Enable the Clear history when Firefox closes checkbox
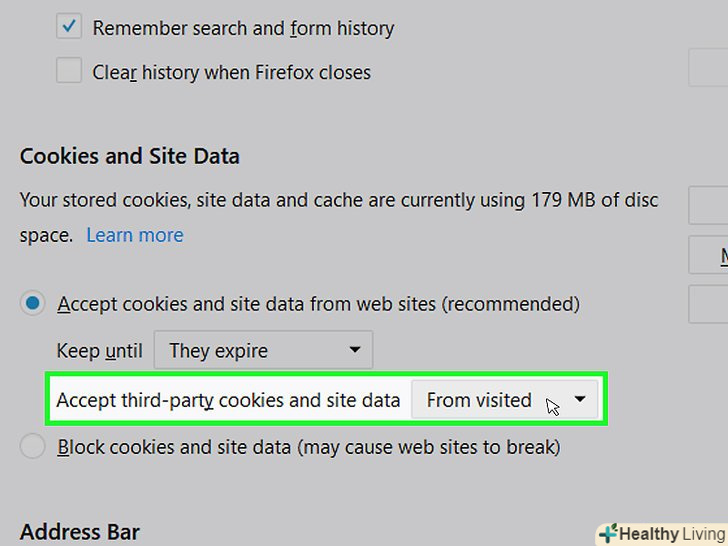728x546 pixels. point(69,71)
